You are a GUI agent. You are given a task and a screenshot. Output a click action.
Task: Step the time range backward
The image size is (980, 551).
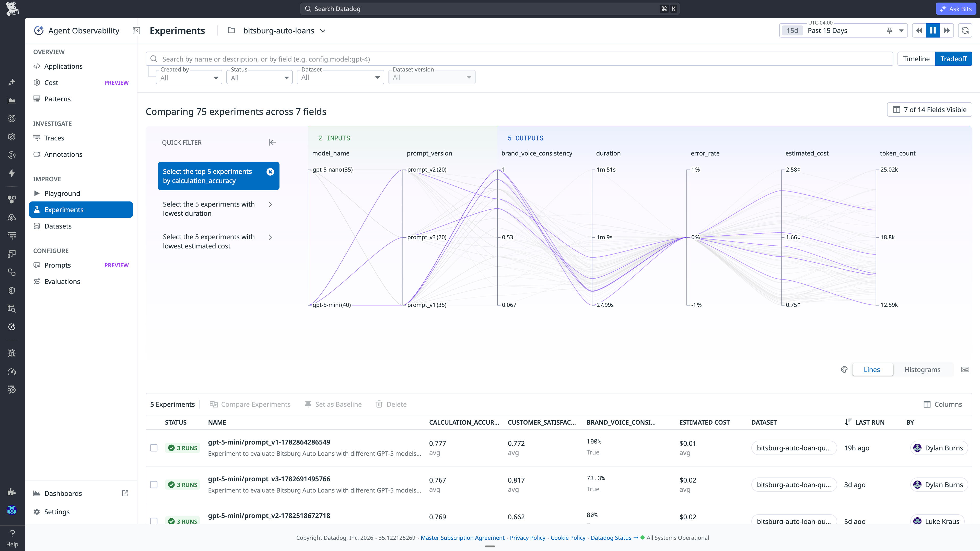pos(919,30)
